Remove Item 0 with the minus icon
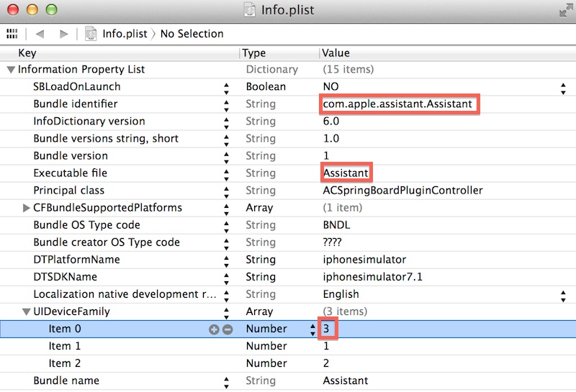576x392 pixels. [x=228, y=329]
